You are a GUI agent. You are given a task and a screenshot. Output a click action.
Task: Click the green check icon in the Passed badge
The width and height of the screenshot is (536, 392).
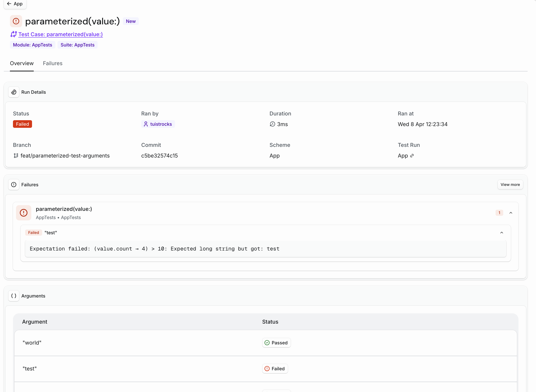(267, 343)
